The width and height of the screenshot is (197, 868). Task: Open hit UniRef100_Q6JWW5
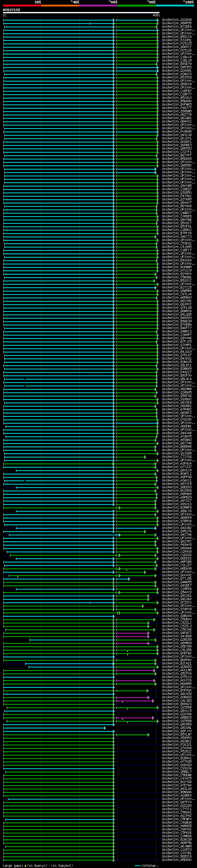pyautogui.click(x=177, y=846)
